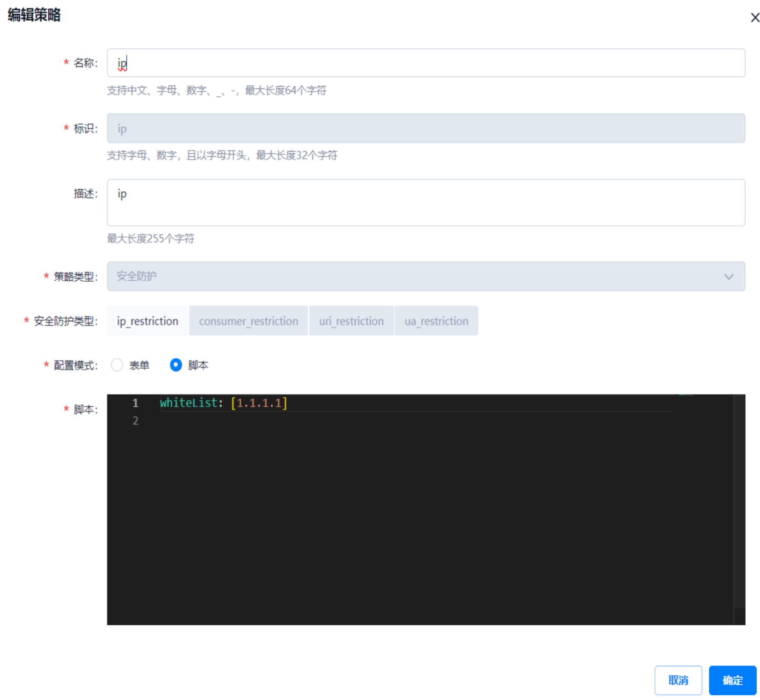The image size is (760, 700).
Task: Click line 1 whiteList code
Action: pyautogui.click(x=224, y=403)
